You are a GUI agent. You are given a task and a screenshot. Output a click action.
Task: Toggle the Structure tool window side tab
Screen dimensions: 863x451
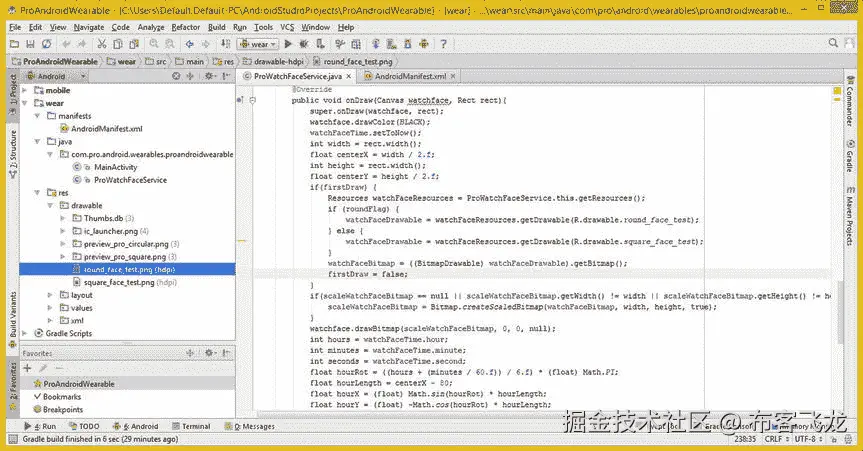[13, 154]
